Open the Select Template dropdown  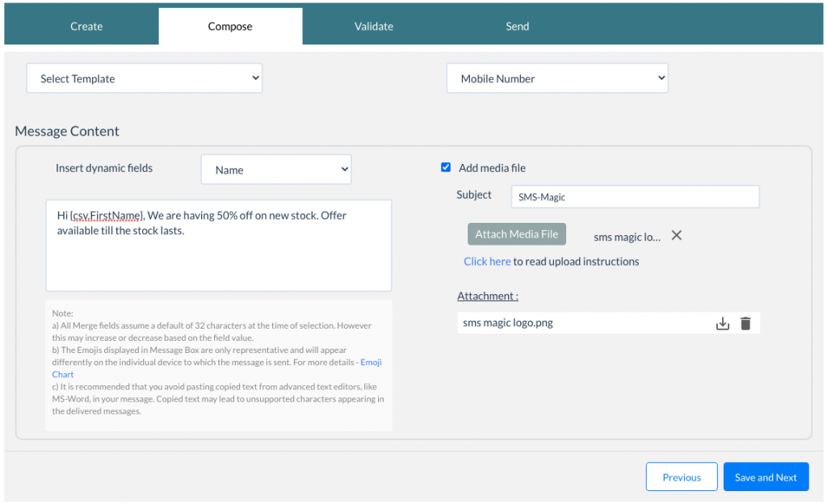pos(144,78)
